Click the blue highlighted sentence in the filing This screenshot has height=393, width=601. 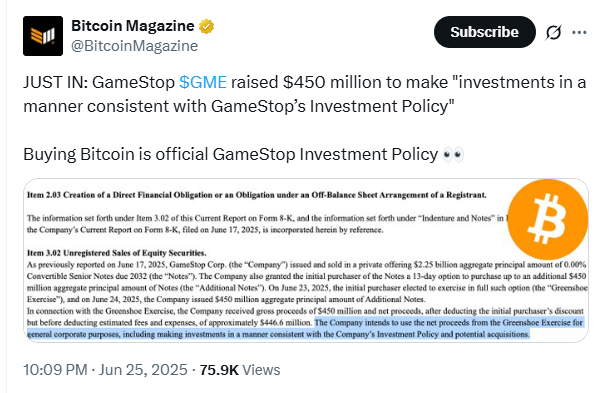click(306, 328)
